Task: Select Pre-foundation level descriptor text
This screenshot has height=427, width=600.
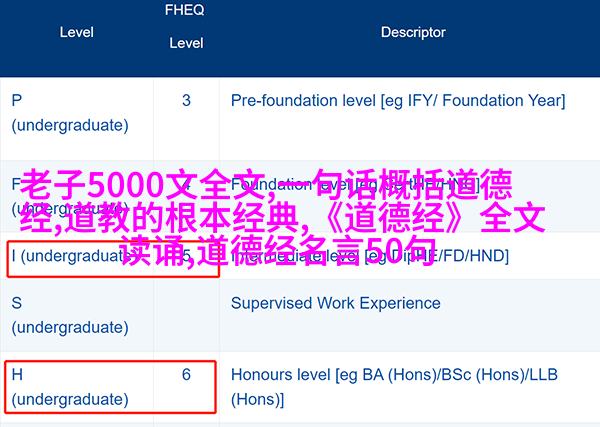Action: coord(398,101)
